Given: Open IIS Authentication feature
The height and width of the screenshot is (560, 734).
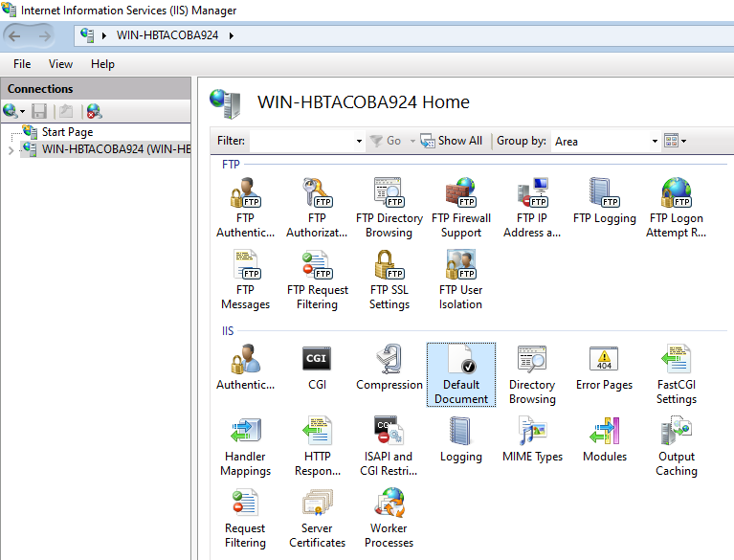Looking at the screenshot, I should click(x=245, y=368).
